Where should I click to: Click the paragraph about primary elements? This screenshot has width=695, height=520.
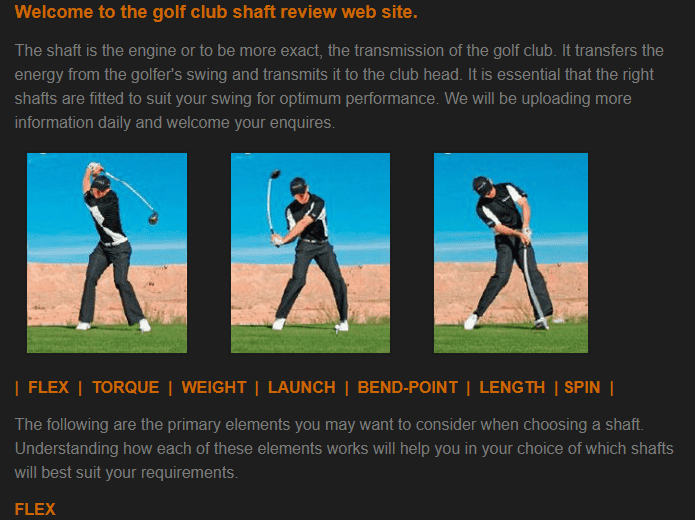click(344, 448)
